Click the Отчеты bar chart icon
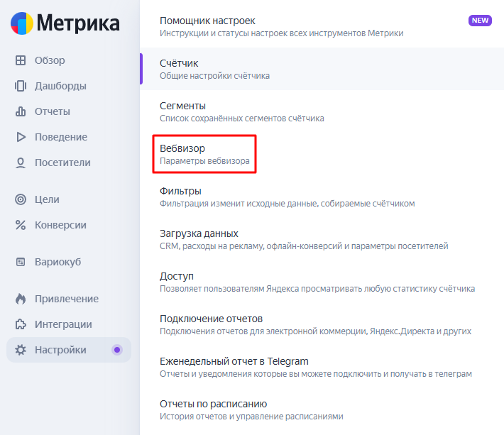 [x=21, y=111]
